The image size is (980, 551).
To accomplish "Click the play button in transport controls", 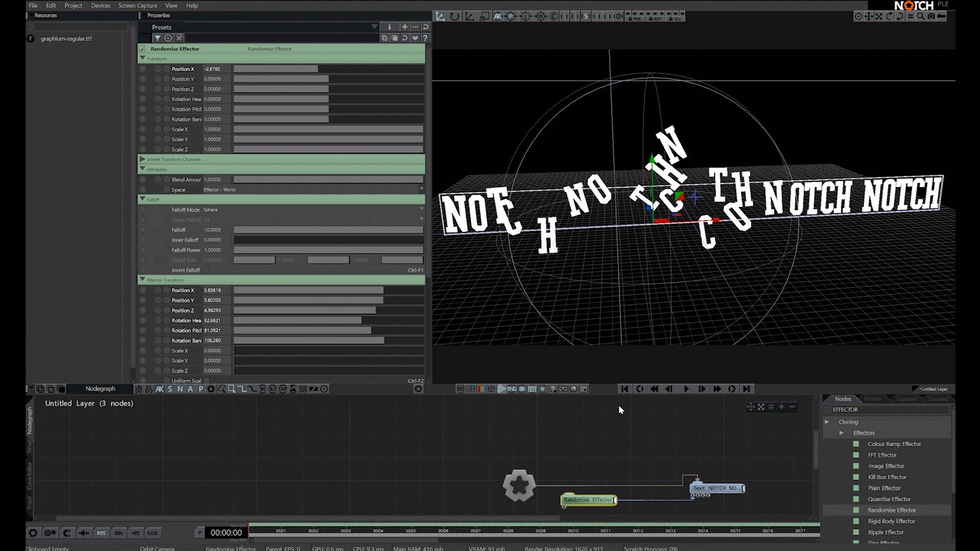I will pos(686,389).
